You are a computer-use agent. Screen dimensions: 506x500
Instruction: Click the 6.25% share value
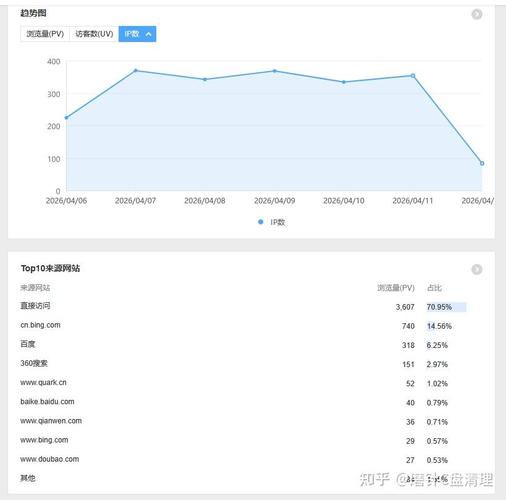pyautogui.click(x=437, y=345)
